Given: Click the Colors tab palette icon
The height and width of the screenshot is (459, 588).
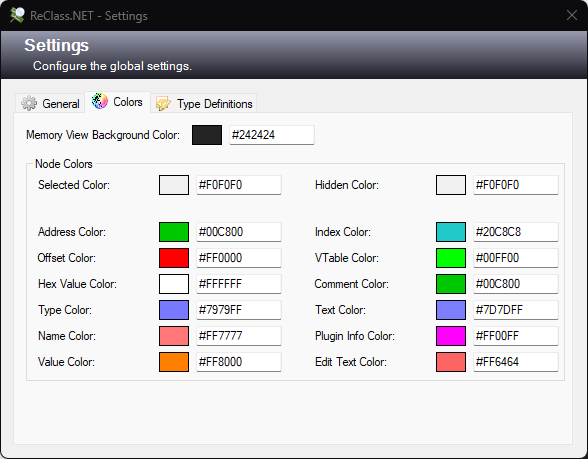Looking at the screenshot, I should pyautogui.click(x=100, y=101).
